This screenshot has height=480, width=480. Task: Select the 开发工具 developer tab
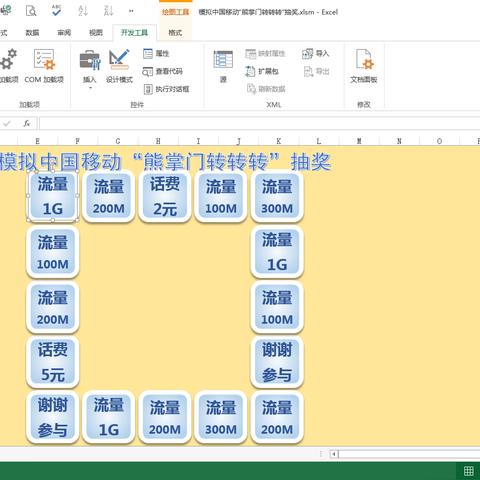tap(134, 33)
